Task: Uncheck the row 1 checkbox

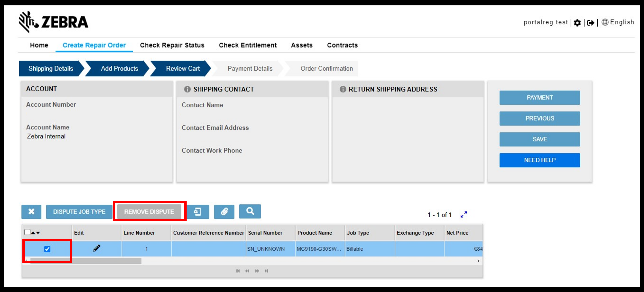Action: click(47, 249)
